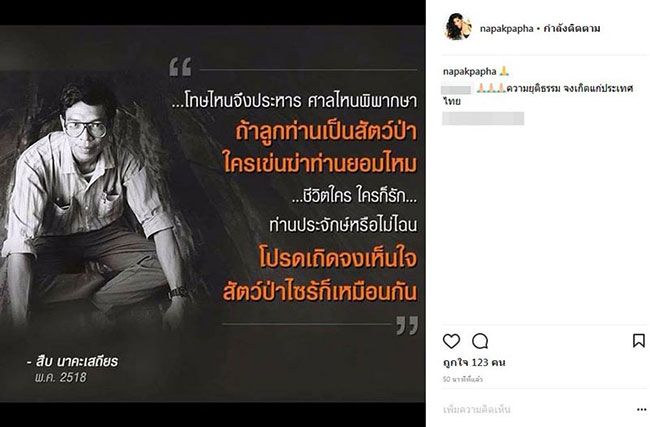
Task: Open comments via speech bubble icon
Action: [480, 341]
